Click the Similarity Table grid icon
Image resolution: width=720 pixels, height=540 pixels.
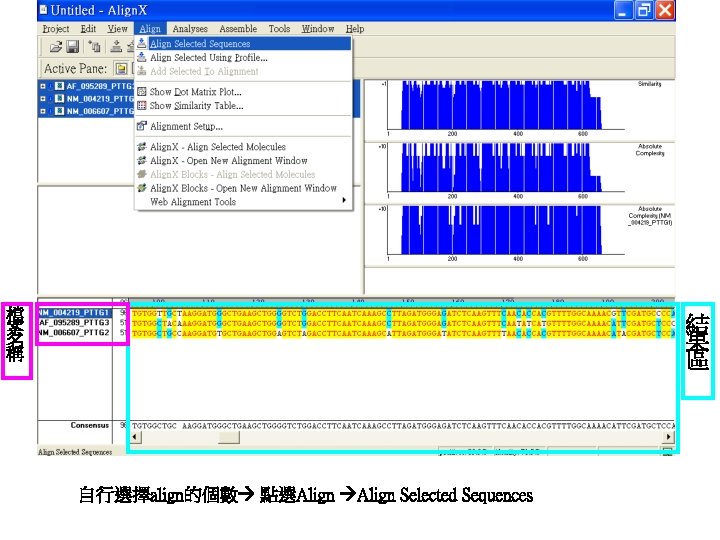(142, 105)
